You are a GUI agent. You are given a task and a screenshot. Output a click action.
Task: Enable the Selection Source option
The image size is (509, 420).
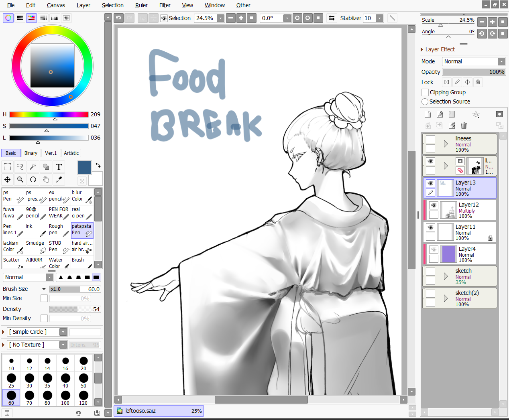tap(425, 101)
